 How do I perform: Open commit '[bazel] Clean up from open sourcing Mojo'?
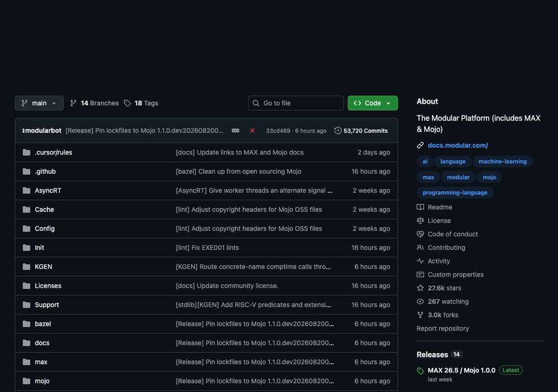(238, 171)
